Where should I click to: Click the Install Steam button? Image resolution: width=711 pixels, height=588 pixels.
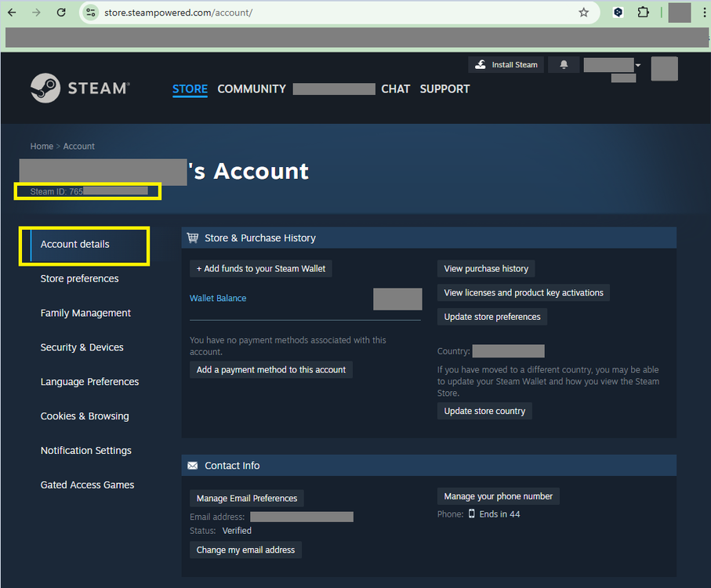506,64
